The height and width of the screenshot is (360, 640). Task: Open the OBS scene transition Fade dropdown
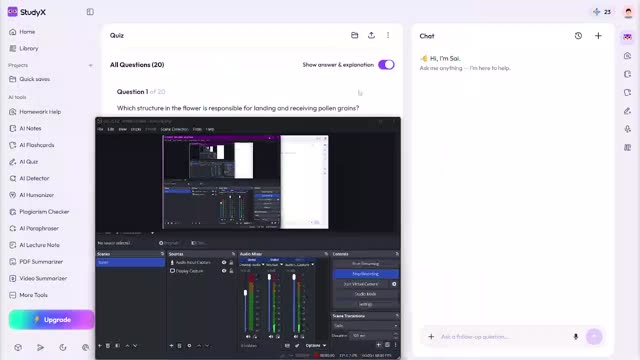[x=365, y=326]
